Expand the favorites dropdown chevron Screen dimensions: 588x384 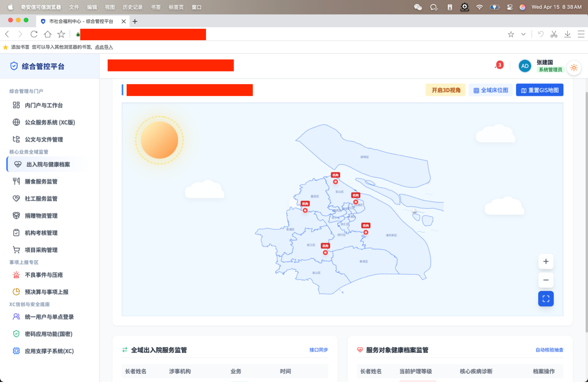(x=523, y=34)
